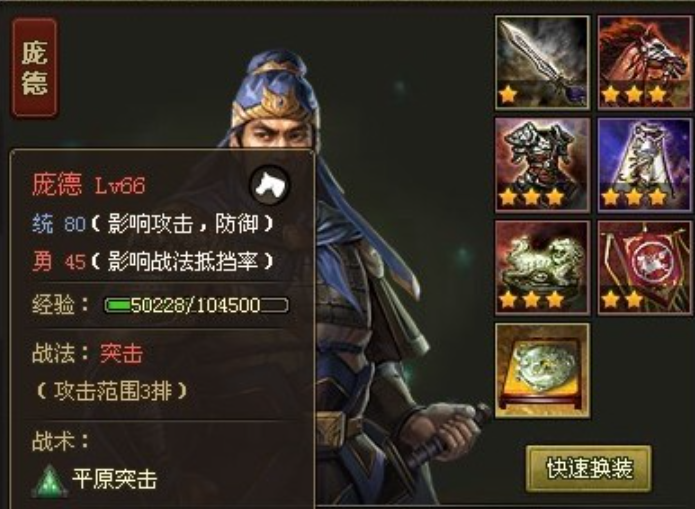Select the one-star sword equipment slot
This screenshot has height=509, width=695.
pos(543,63)
